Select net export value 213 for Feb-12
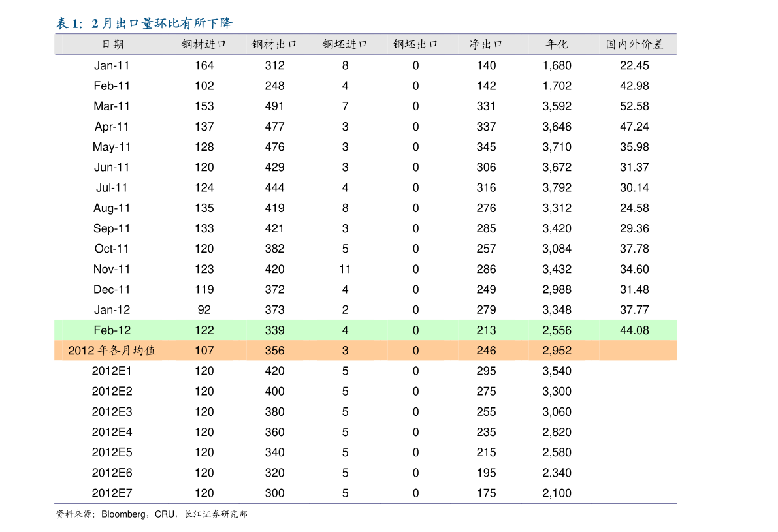The height and width of the screenshot is (532, 778). (x=486, y=330)
